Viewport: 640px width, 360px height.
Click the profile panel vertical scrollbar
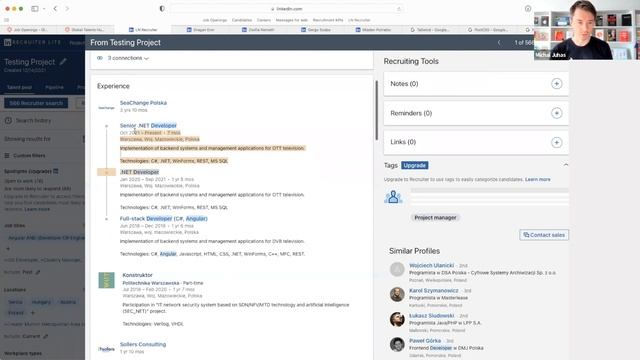pyautogui.click(x=376, y=110)
